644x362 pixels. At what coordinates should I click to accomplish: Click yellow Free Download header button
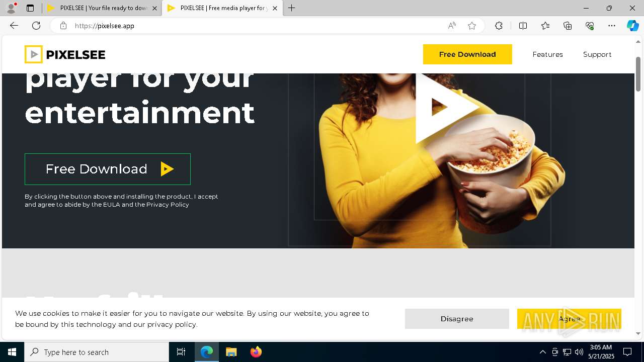(x=467, y=54)
